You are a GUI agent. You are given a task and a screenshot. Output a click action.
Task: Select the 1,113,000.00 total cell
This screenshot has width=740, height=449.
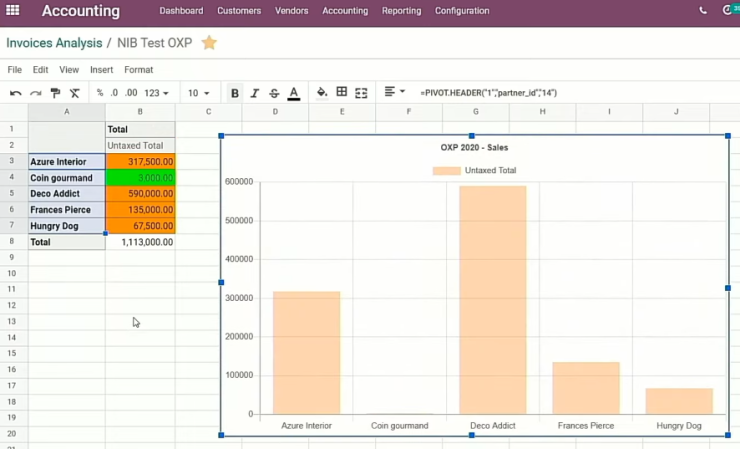[x=140, y=242]
